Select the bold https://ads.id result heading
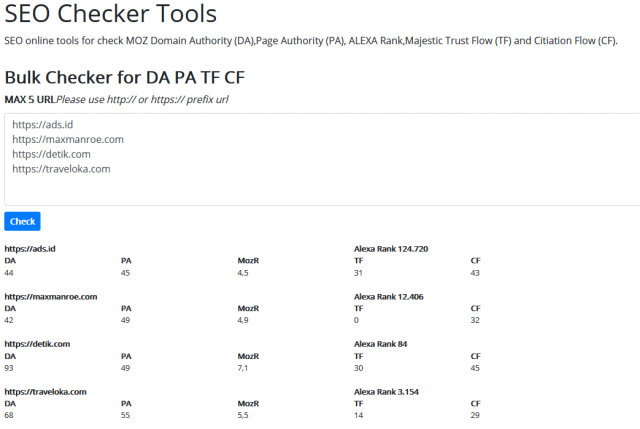The image size is (640, 429). coord(30,248)
